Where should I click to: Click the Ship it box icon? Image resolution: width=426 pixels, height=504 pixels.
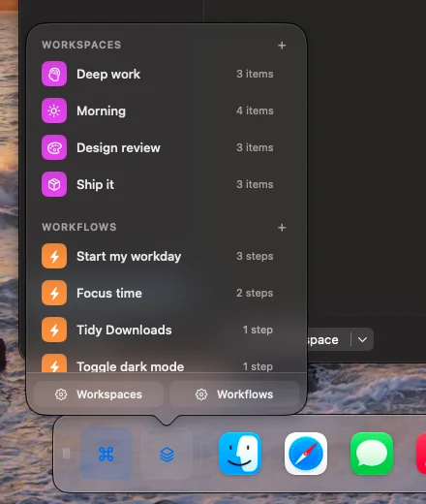pos(54,184)
